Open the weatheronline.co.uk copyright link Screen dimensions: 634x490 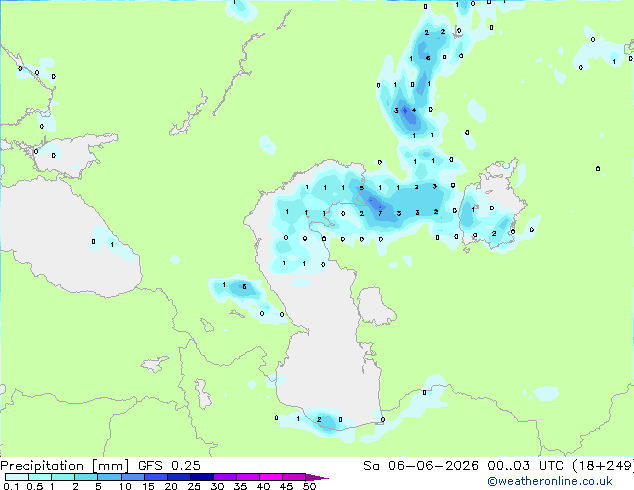coord(550,481)
